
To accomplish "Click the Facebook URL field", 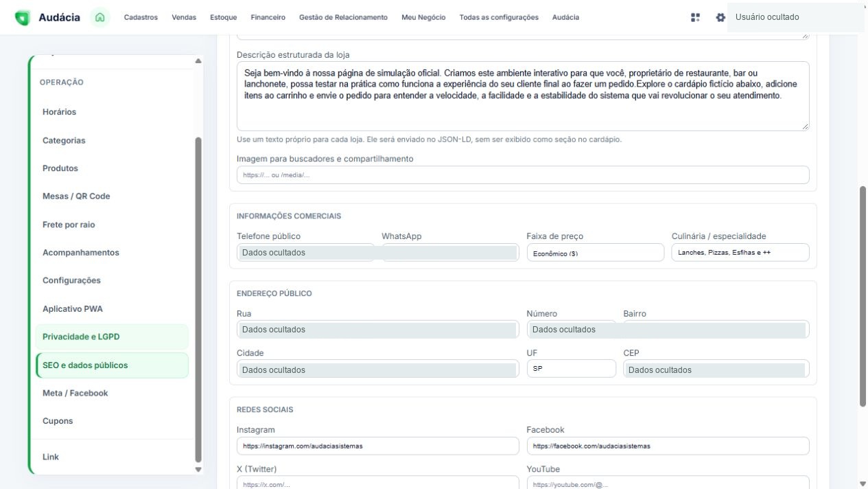I will click(668, 446).
